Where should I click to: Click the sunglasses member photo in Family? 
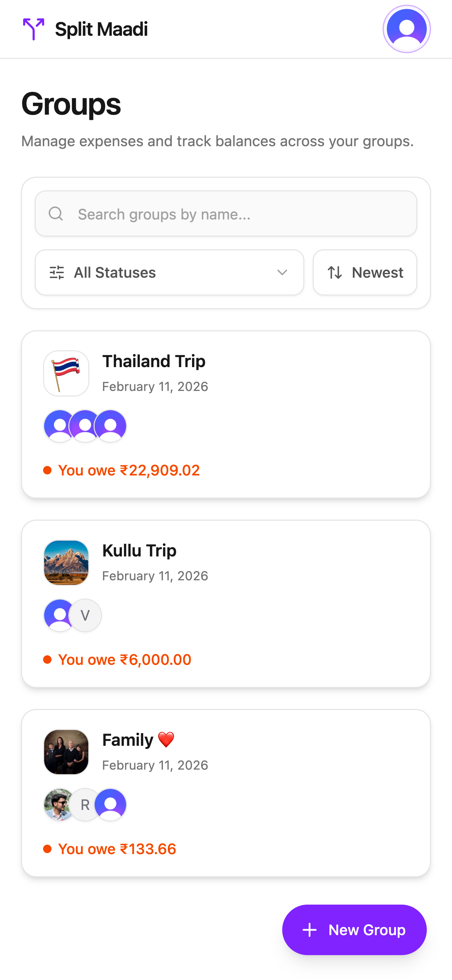(59, 804)
